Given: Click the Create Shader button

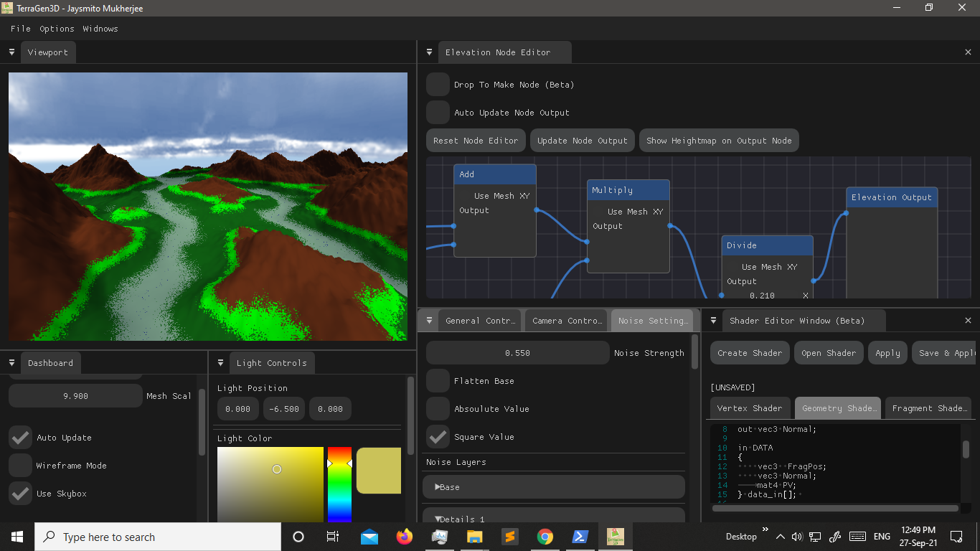Looking at the screenshot, I should [749, 352].
